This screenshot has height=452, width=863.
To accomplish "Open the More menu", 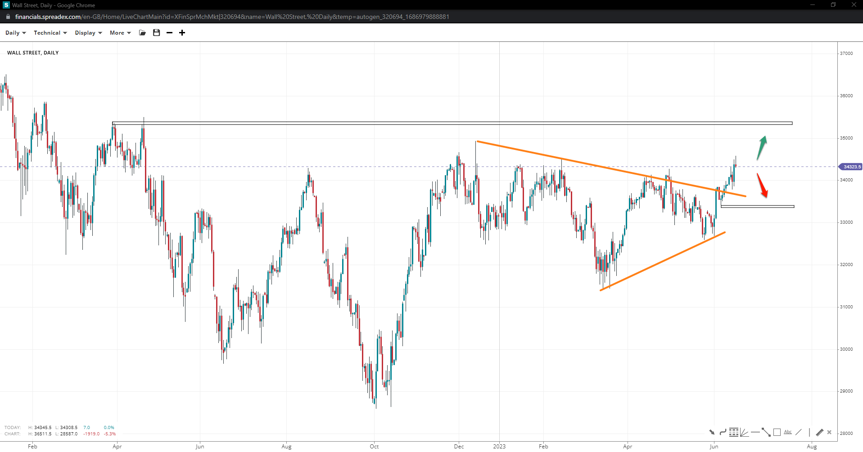I will [x=120, y=33].
